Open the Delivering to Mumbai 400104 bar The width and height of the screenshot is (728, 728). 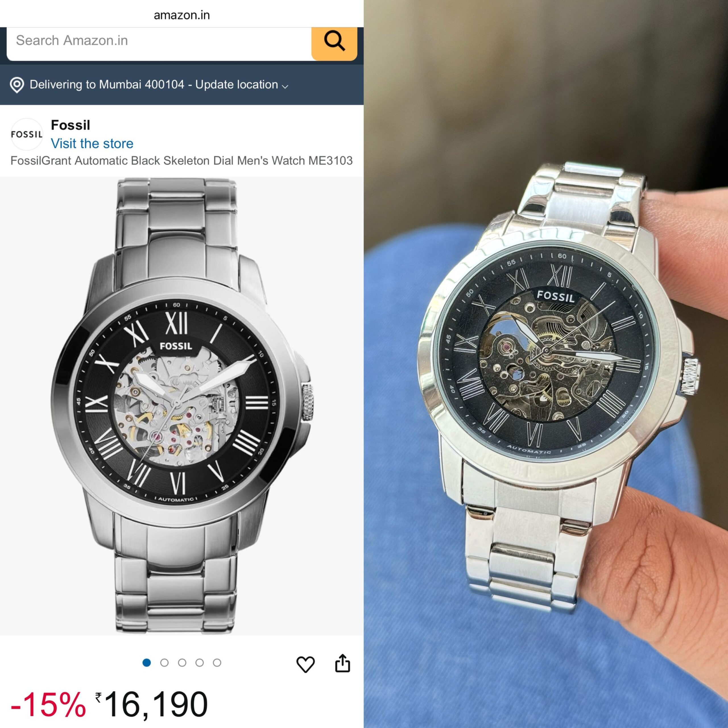(182, 84)
